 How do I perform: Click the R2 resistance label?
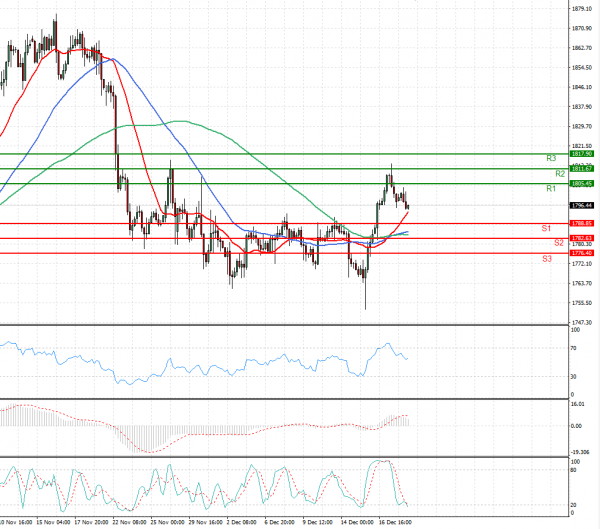coord(560,174)
